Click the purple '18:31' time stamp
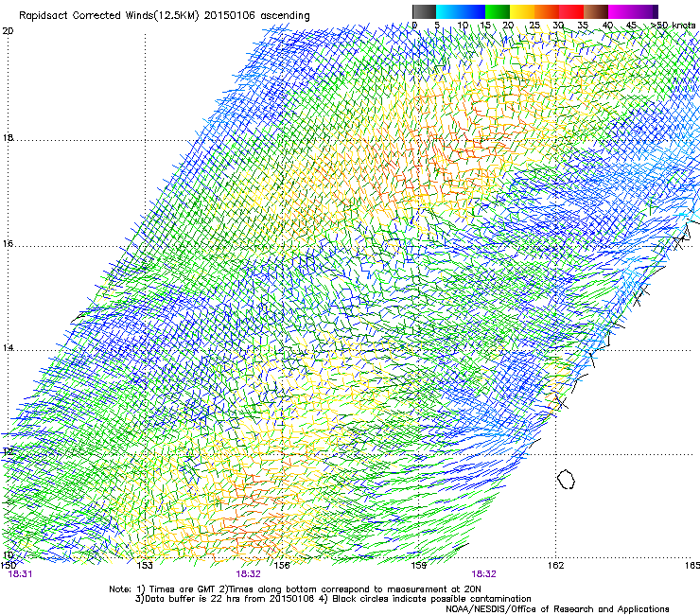This screenshot has width=700, height=615. (x=20, y=574)
